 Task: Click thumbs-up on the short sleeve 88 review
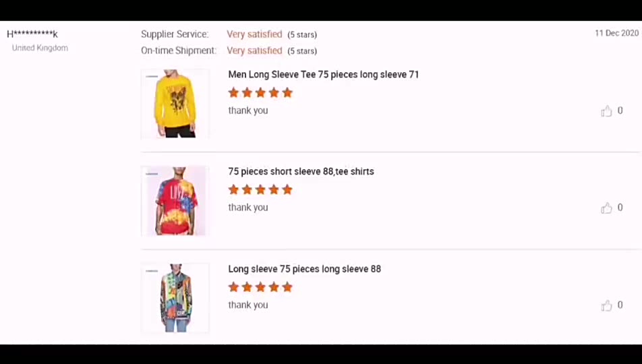606,208
